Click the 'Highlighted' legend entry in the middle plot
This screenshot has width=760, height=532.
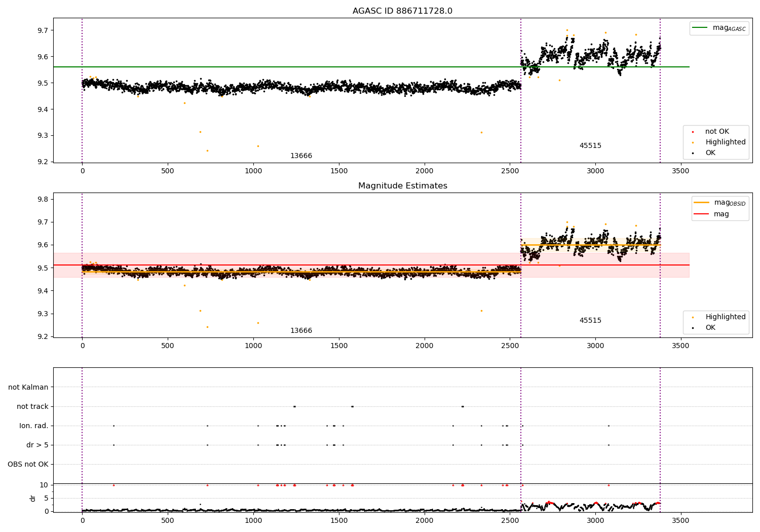tap(718, 317)
